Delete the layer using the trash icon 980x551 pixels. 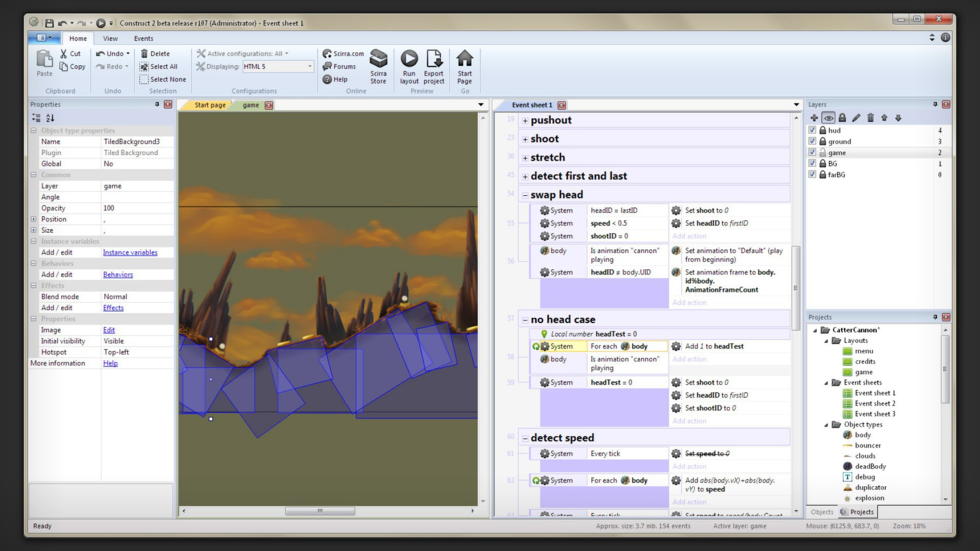tap(870, 118)
